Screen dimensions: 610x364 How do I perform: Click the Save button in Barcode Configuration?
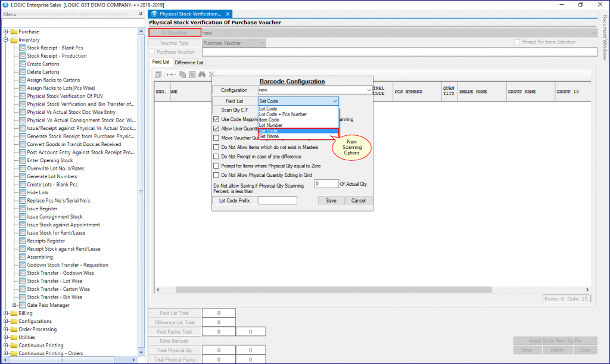point(331,200)
